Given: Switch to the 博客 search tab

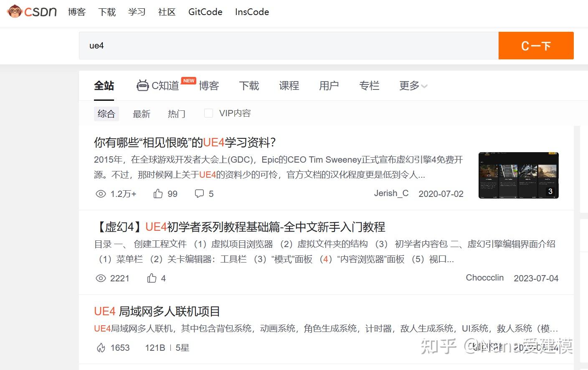Looking at the screenshot, I should pos(209,86).
